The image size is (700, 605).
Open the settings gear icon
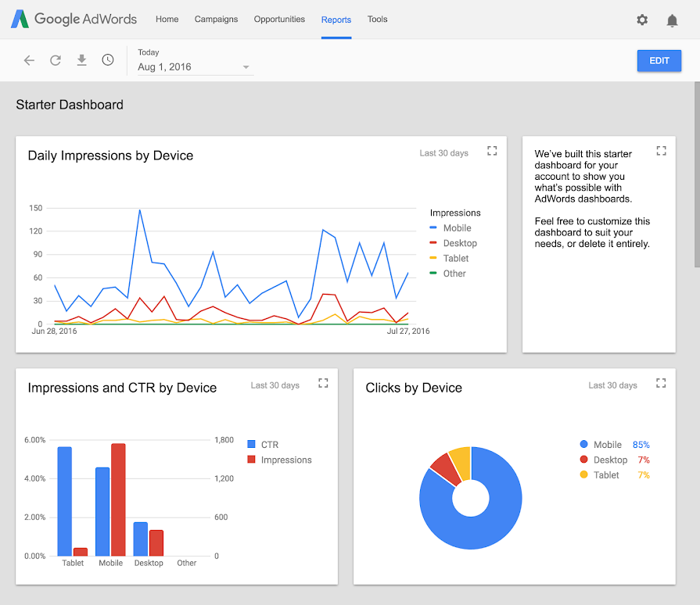coord(642,20)
